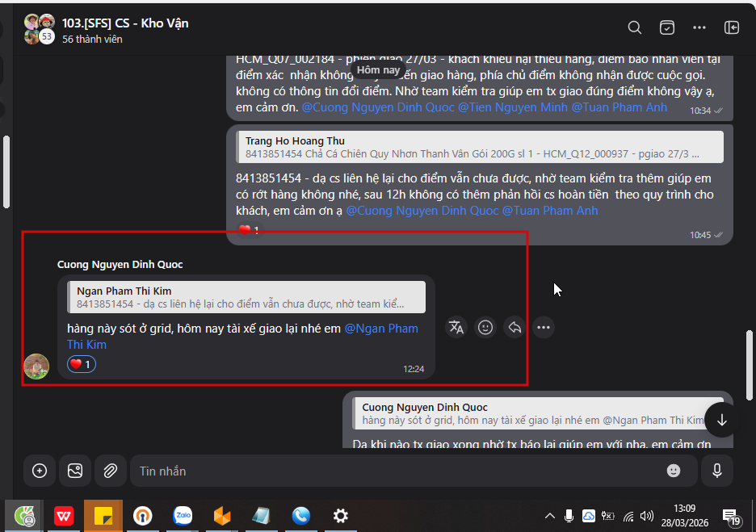Open group avatar of 103.[SFS] CS - Kho Vận
756x532 pixels.
[x=40, y=29]
